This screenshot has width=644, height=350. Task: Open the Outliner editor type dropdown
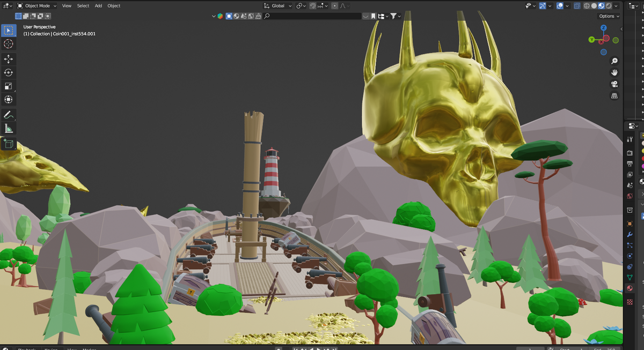coord(633,6)
